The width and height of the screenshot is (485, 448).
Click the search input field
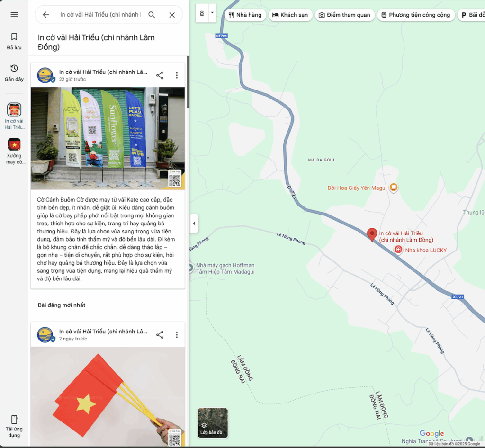100,15
